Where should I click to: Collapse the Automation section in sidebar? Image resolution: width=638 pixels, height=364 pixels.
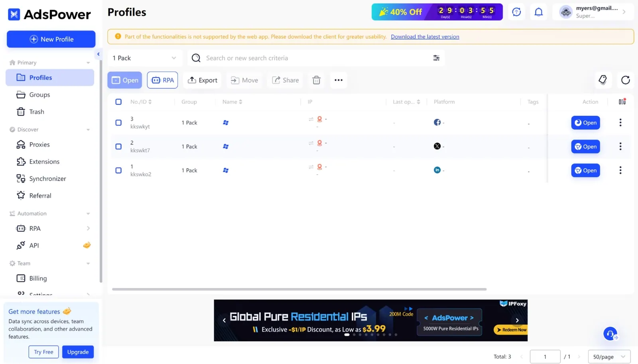click(x=88, y=214)
